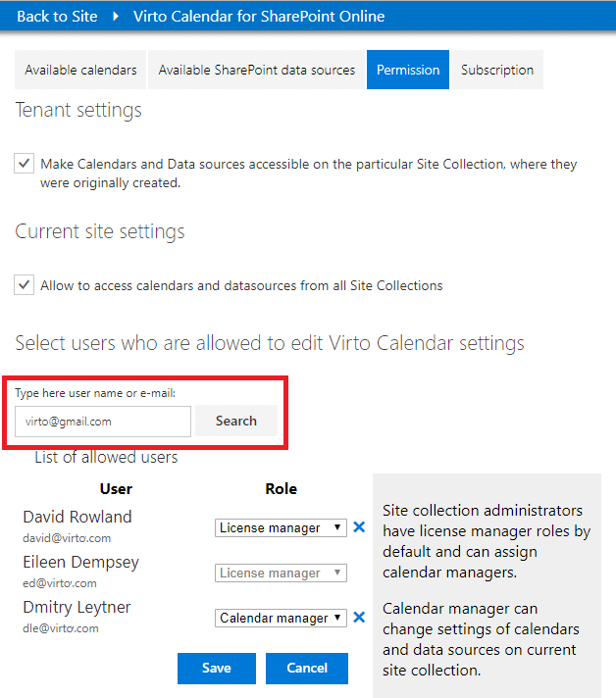Select the David Rowland user name
This screenshot has width=616, height=698.
(x=77, y=517)
